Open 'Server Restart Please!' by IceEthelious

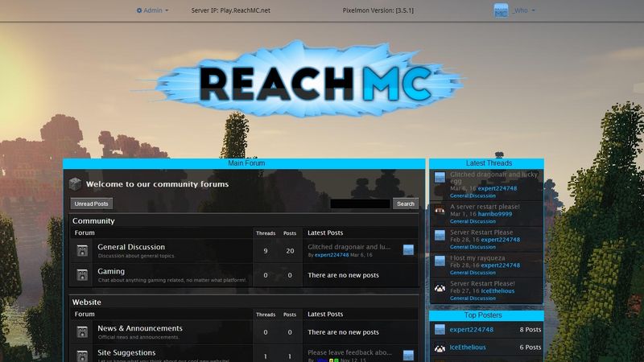click(482, 283)
